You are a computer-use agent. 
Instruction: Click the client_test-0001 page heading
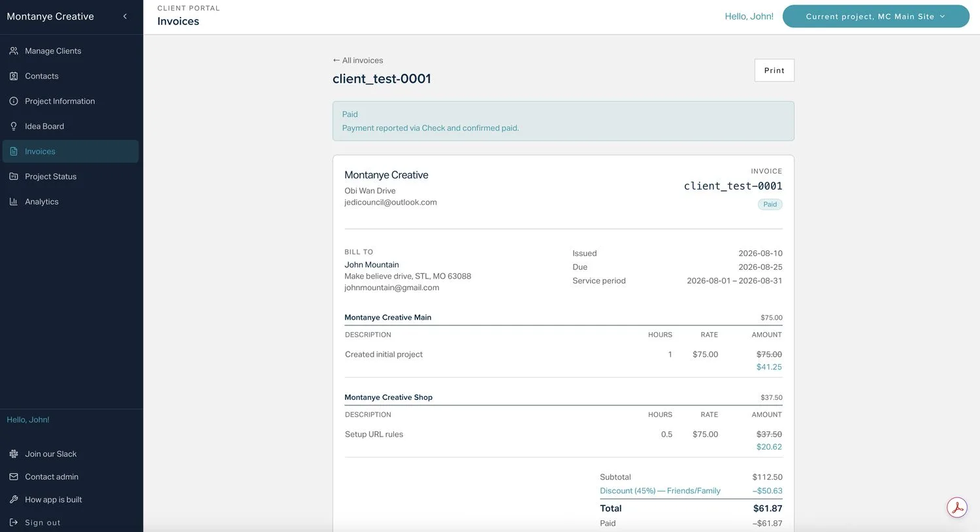pyautogui.click(x=382, y=78)
